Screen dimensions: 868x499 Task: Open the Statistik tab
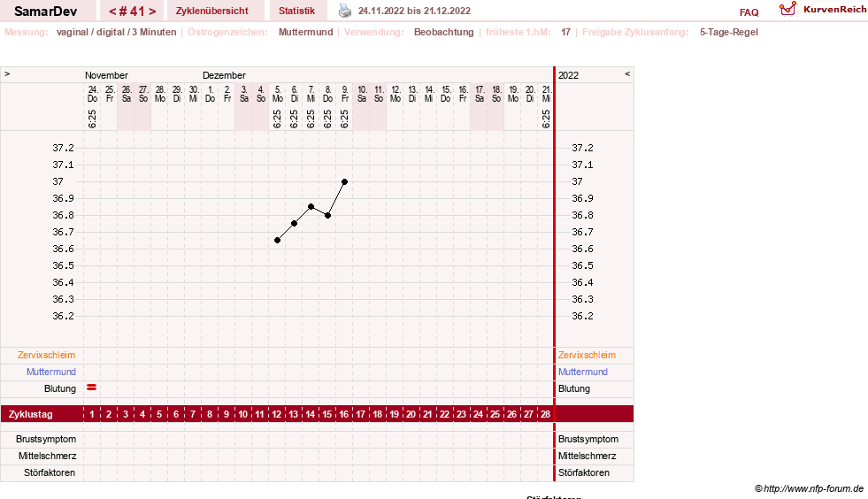click(296, 11)
